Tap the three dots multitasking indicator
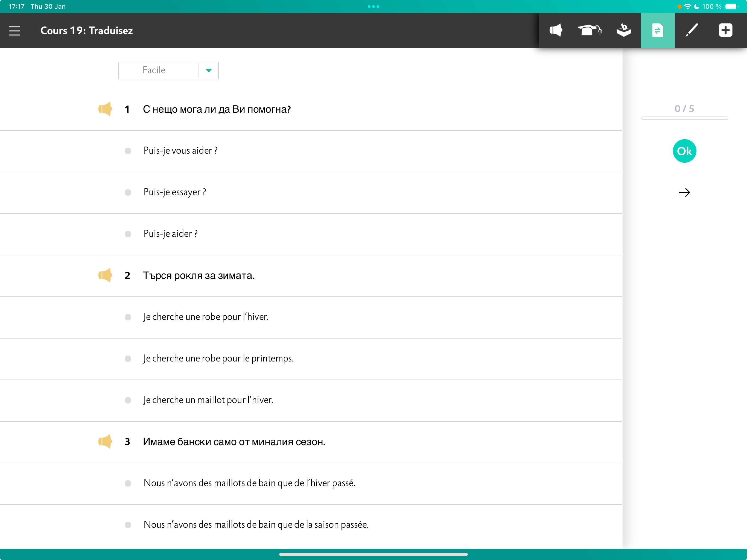This screenshot has width=747, height=560. click(373, 6)
